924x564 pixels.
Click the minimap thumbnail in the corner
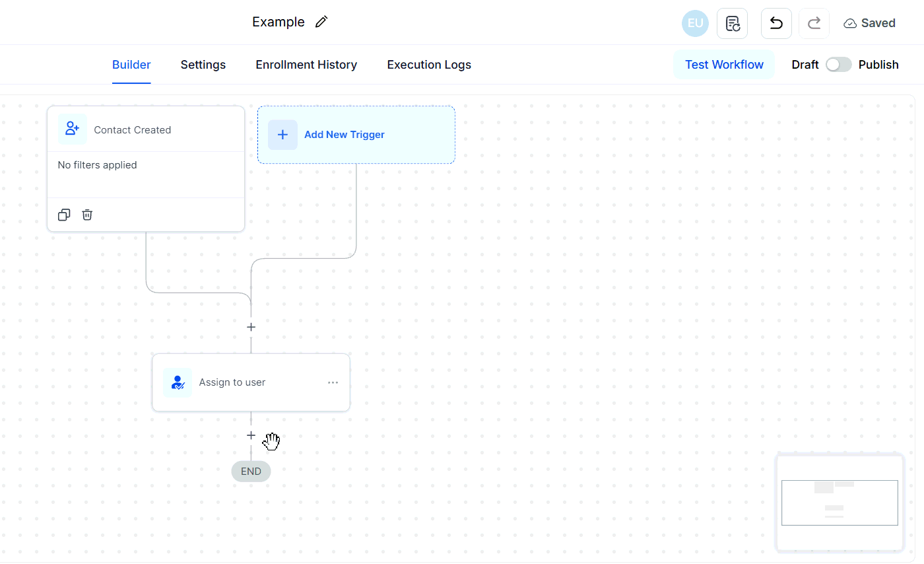click(x=840, y=503)
